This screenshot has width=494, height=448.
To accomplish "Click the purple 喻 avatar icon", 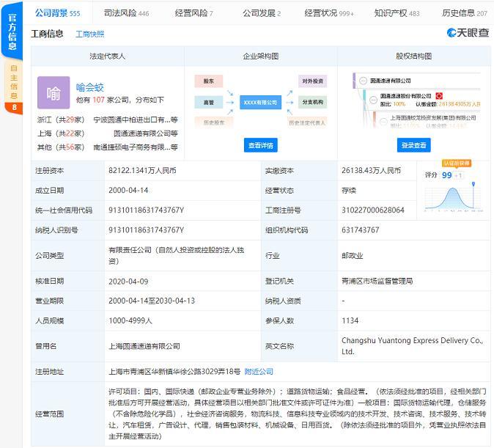I will (54, 92).
